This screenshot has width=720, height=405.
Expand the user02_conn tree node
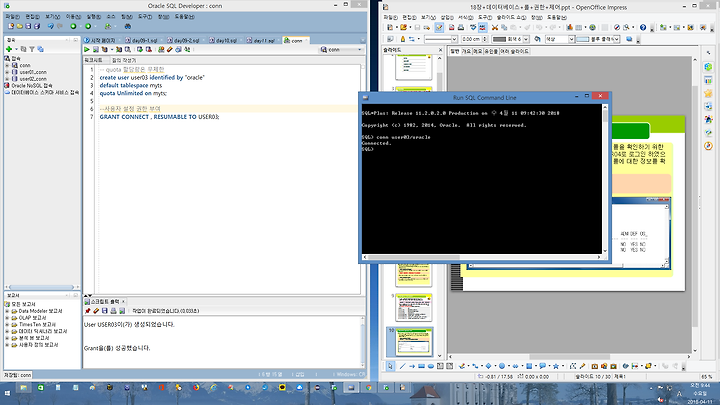(7, 79)
